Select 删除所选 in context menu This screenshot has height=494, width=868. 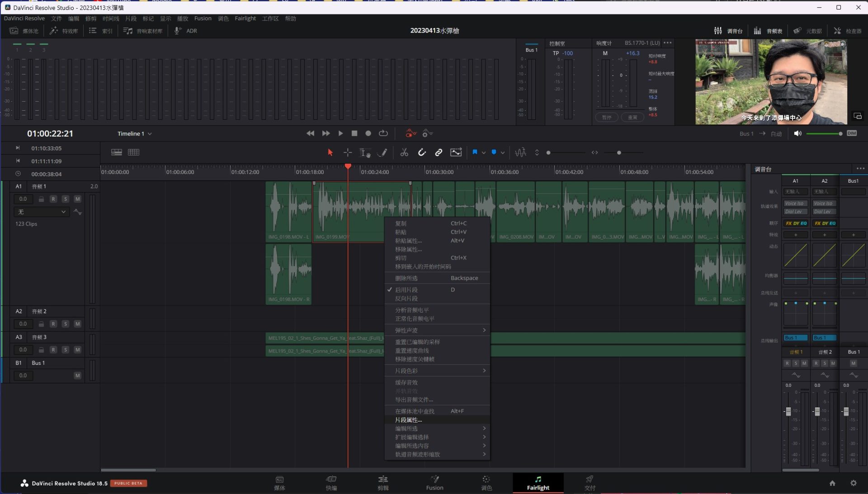click(x=437, y=278)
